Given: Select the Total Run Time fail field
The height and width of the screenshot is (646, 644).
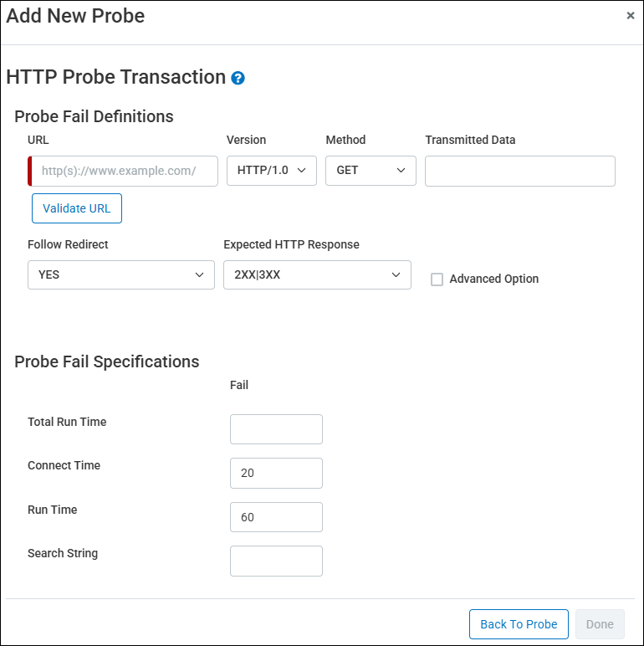Looking at the screenshot, I should pos(276,429).
